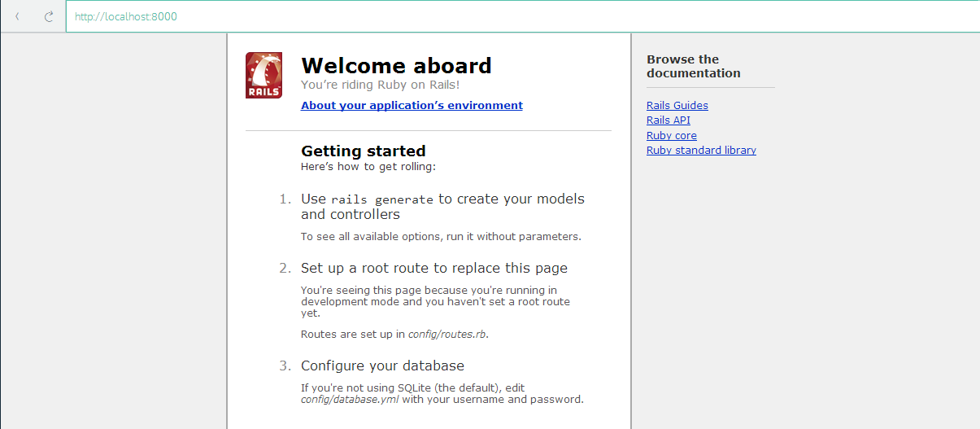The width and height of the screenshot is (980, 429).
Task: Click the rails generate code text
Action: (x=382, y=199)
